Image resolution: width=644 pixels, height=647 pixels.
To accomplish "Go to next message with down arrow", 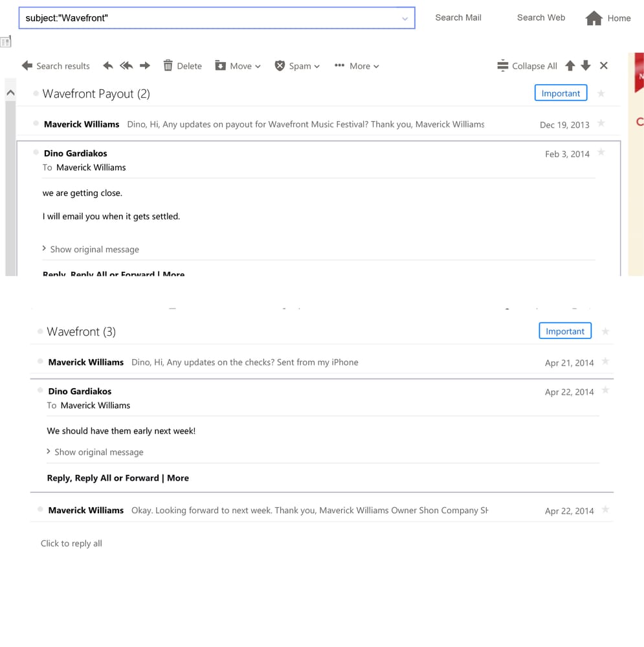I will coord(586,66).
